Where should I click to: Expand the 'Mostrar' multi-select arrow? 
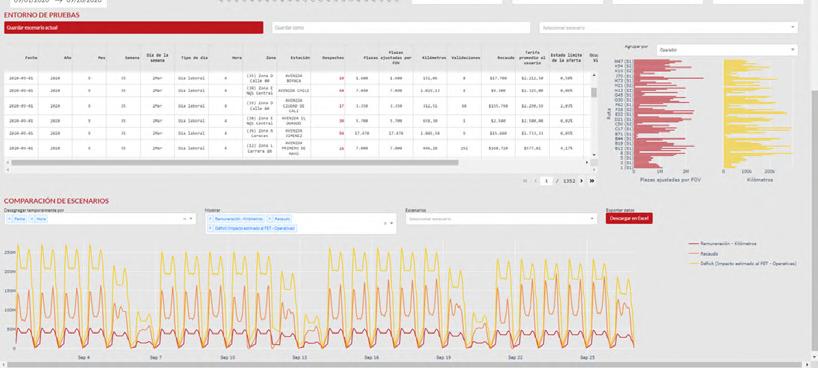tap(391, 223)
